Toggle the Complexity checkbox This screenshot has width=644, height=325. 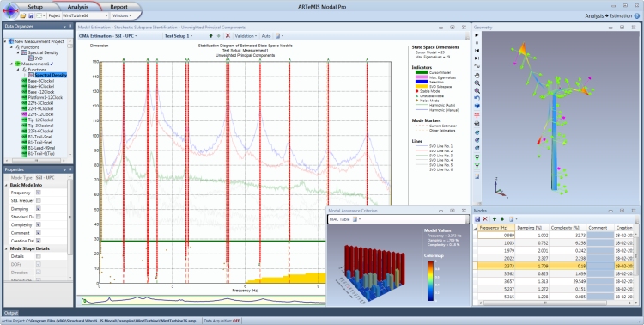tap(38, 224)
